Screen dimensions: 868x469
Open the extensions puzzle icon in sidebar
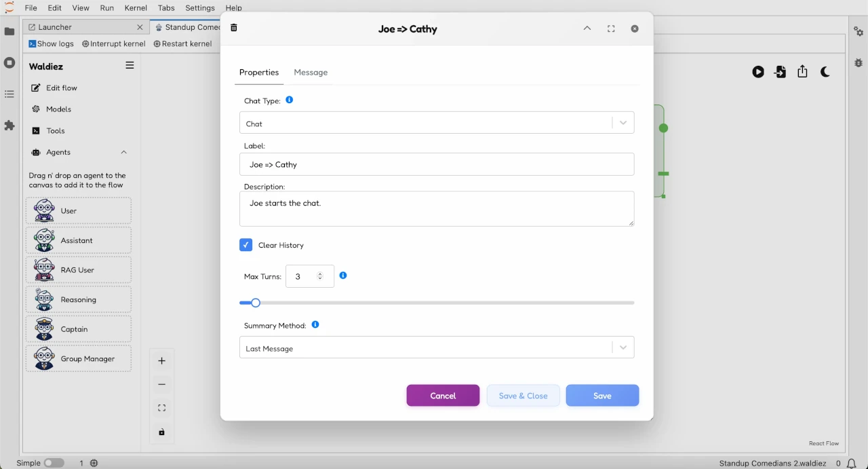coord(9,126)
